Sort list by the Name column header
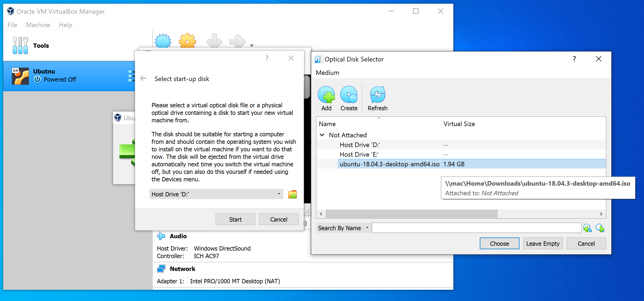Screen dimensions: 644x301 coord(379,124)
